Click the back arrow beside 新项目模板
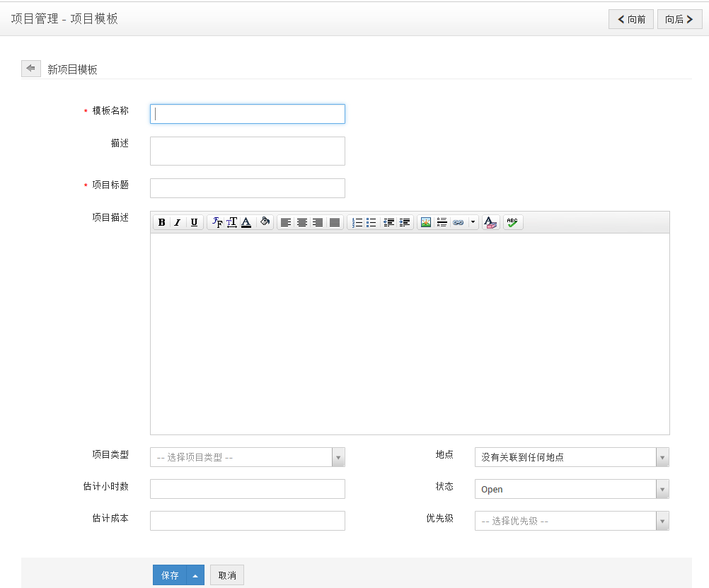709x588 pixels. pos(31,69)
